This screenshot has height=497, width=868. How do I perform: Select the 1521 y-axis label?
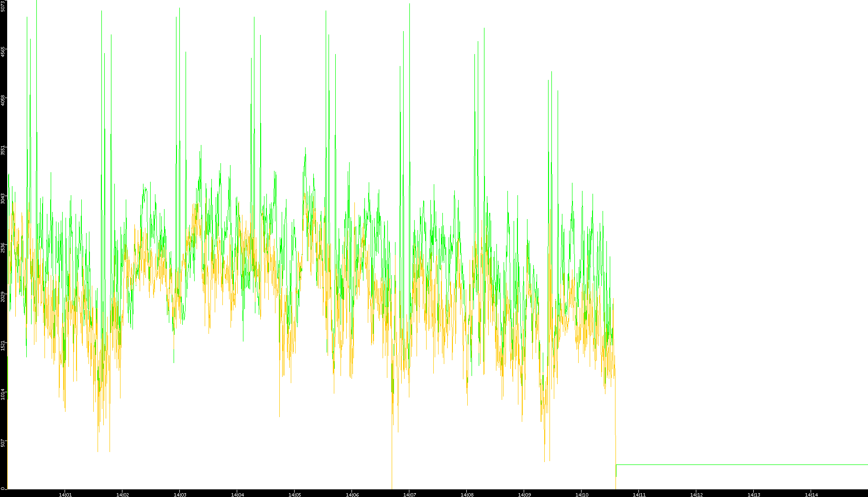pos(3,345)
